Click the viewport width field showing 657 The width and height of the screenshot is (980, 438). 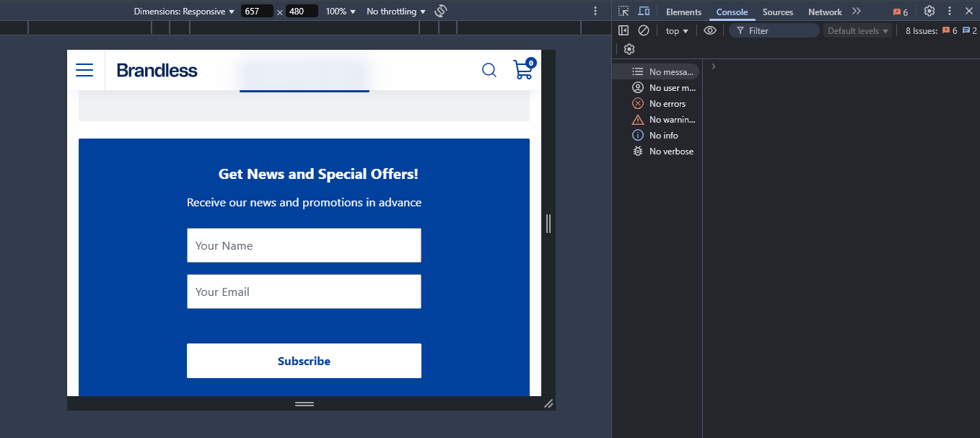point(257,12)
